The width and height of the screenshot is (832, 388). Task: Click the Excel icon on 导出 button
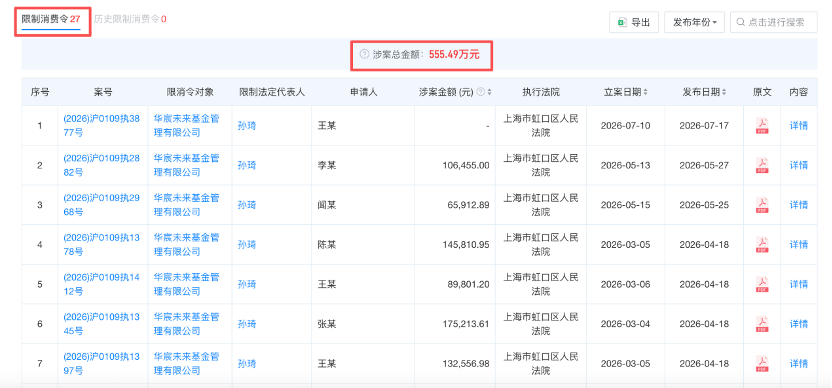click(622, 22)
